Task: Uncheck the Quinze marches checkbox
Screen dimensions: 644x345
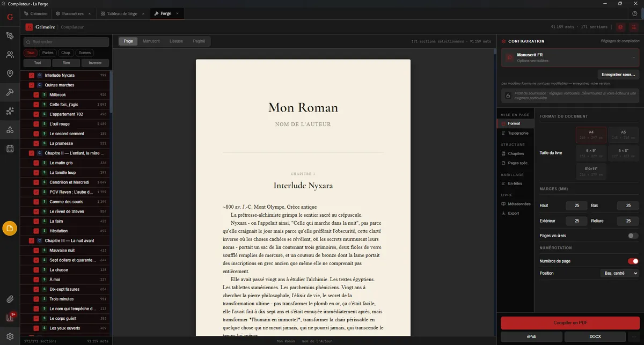Action: tap(32, 85)
